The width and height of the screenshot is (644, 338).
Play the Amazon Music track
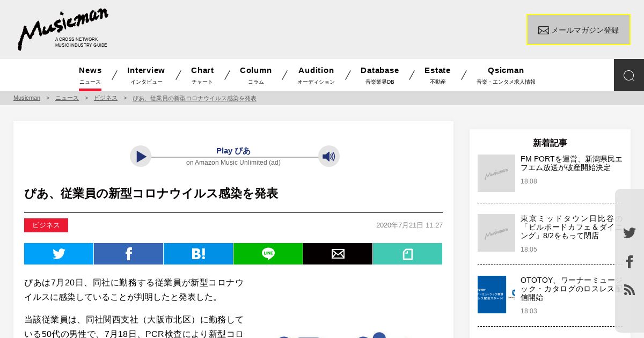tap(141, 156)
